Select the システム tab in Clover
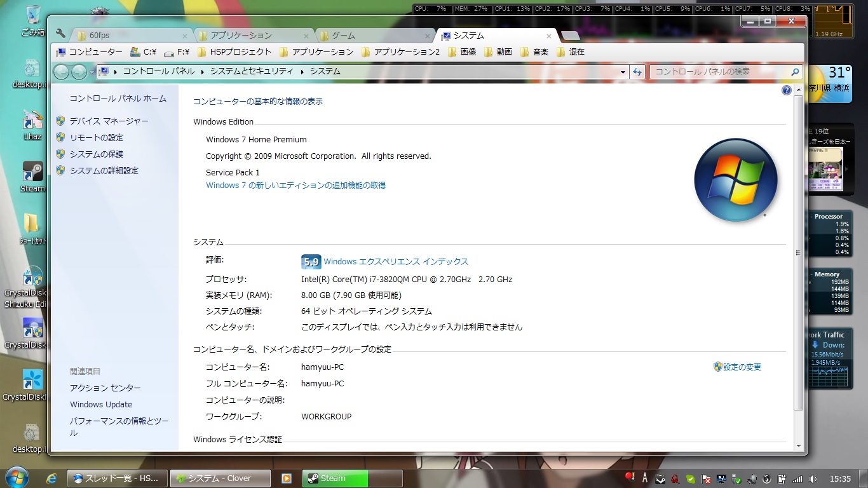 point(498,36)
